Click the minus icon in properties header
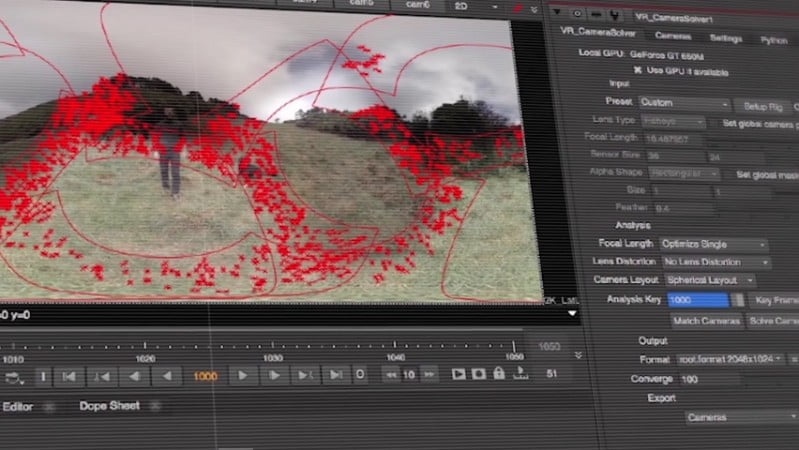799x450 pixels. tap(596, 14)
